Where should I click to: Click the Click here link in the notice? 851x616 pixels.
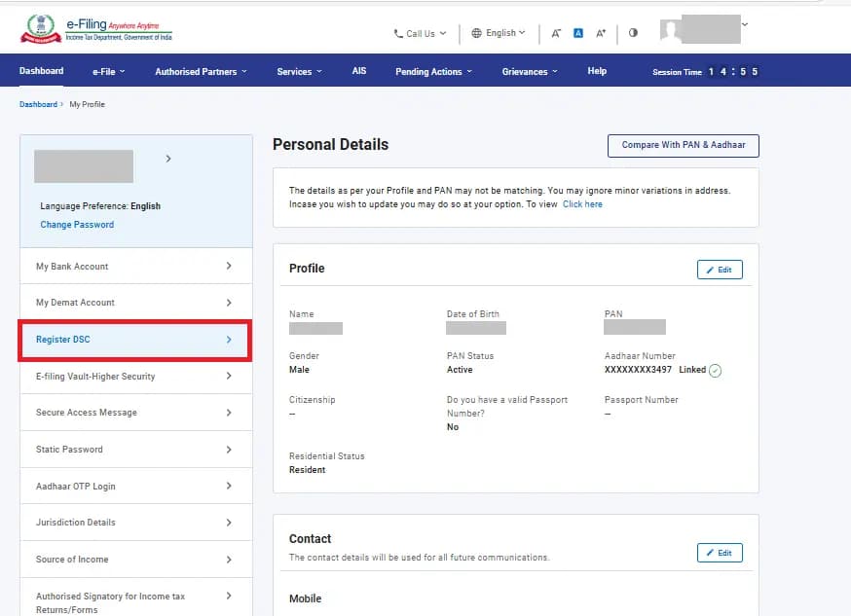point(582,204)
